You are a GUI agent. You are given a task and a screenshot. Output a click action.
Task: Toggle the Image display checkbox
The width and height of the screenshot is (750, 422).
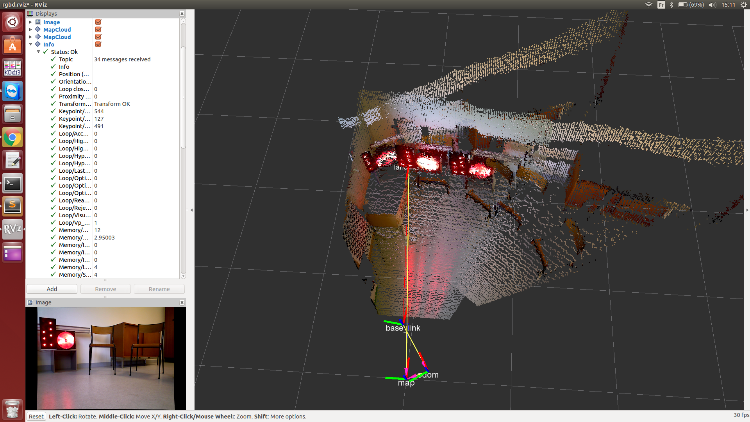[x=98, y=21]
